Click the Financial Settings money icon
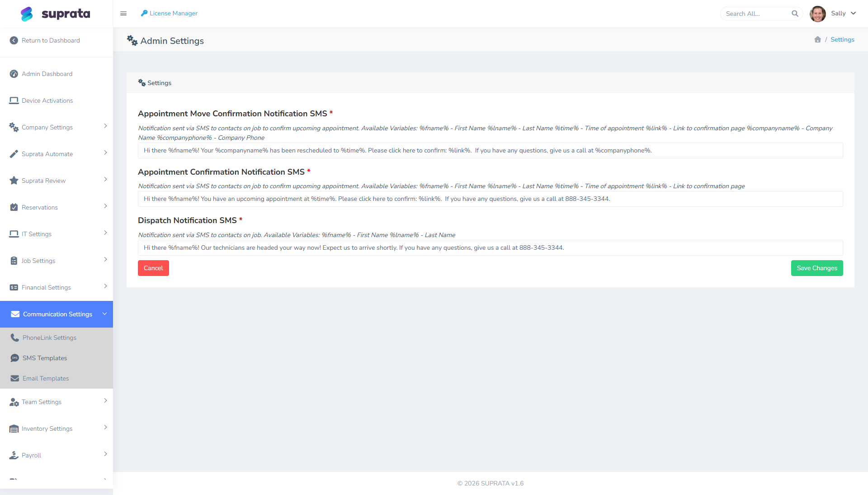 14,287
